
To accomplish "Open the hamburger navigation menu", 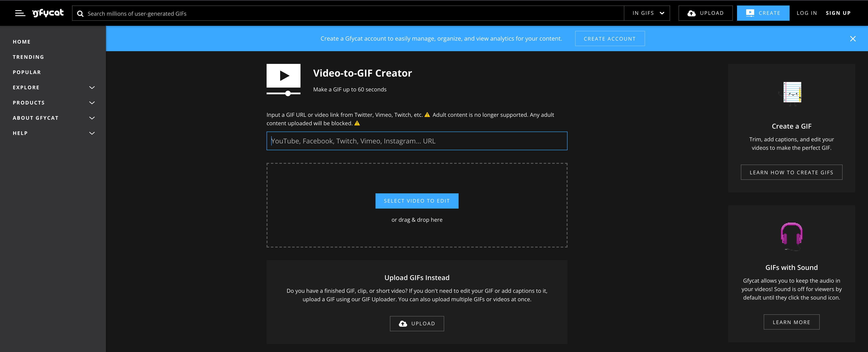I will [20, 13].
